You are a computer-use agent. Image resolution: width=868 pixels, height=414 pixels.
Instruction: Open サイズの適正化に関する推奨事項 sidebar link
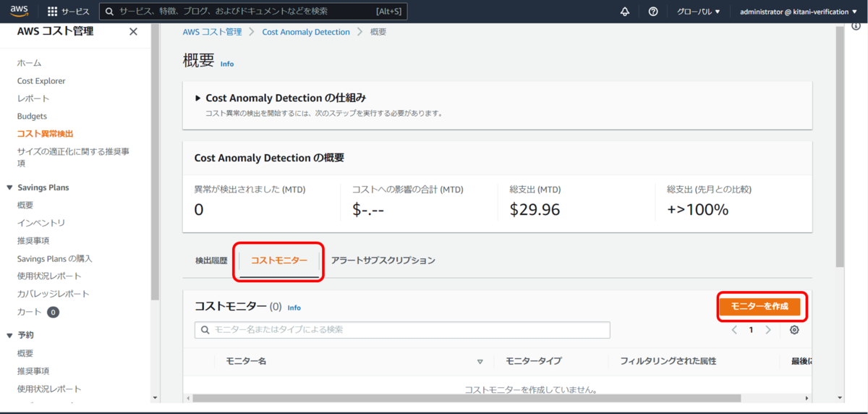coord(73,157)
